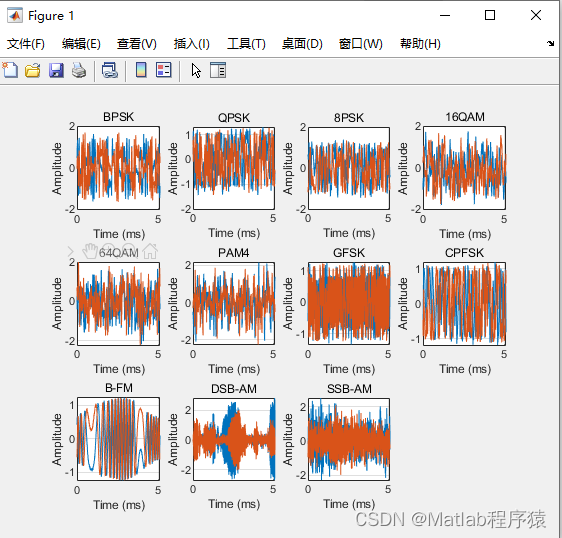Click the B-FM plot title

pyautogui.click(x=119, y=388)
